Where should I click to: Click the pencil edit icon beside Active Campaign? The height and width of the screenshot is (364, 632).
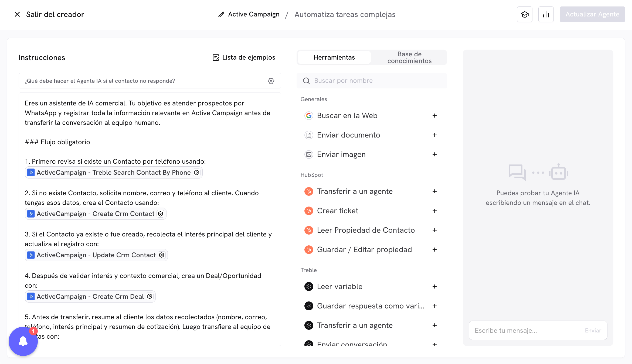tap(221, 14)
